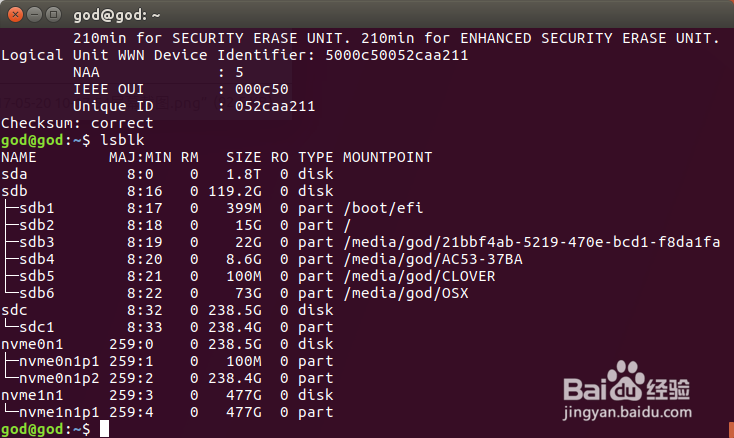
Task: Select the sda disk row name
Action: (14, 174)
